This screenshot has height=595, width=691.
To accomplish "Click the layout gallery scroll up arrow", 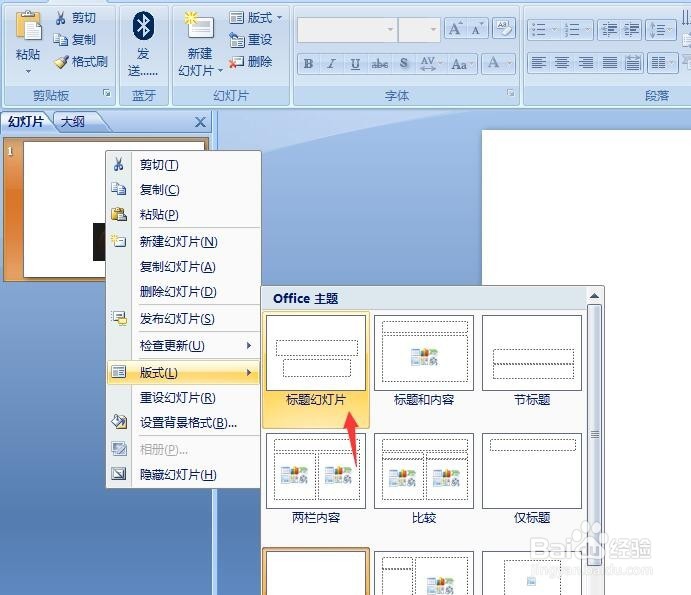I will [594, 296].
